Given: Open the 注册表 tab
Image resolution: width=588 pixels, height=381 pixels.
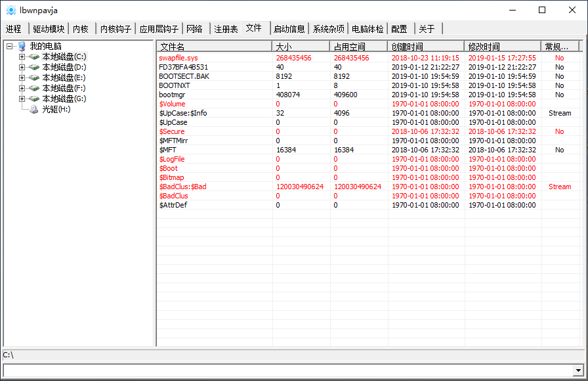Looking at the screenshot, I should click(226, 29).
